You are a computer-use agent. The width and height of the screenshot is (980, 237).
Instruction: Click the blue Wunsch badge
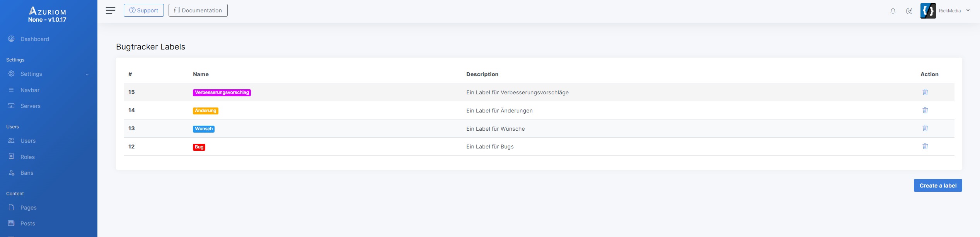(204, 129)
